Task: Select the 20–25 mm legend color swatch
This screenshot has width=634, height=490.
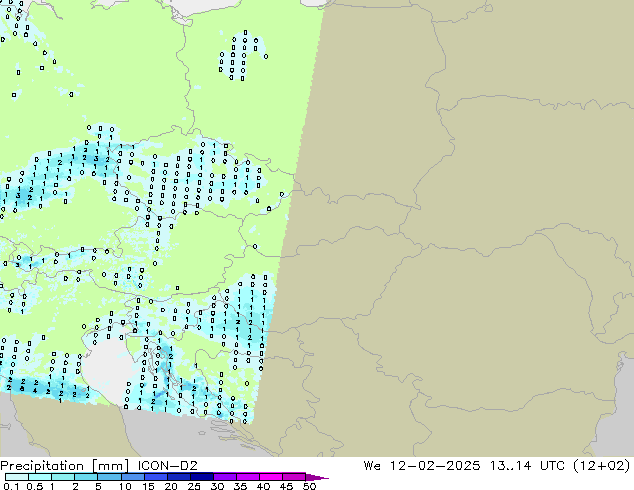Action: tap(179, 477)
